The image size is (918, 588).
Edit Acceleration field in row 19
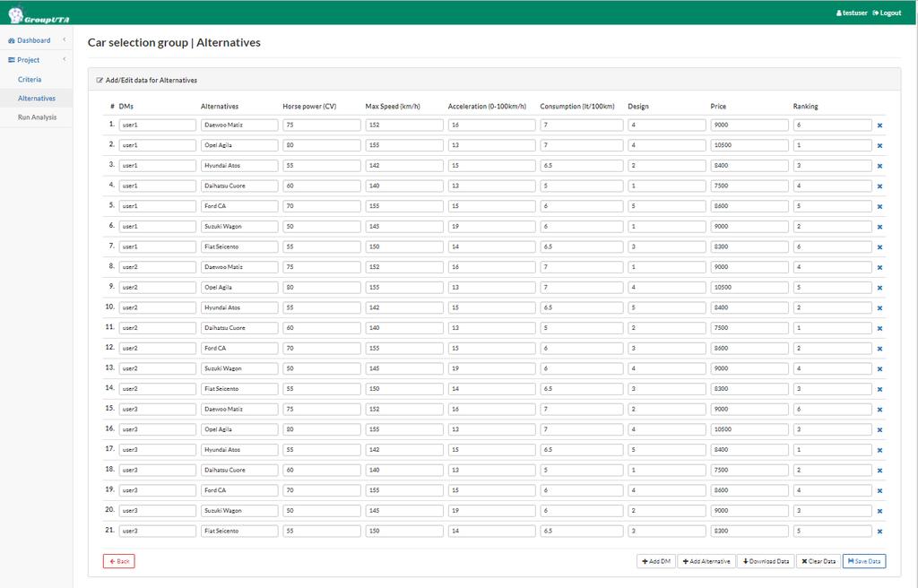tap(492, 490)
